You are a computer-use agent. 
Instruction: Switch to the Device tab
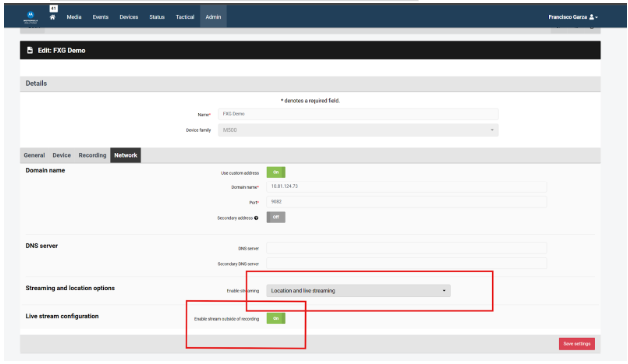(x=61, y=155)
